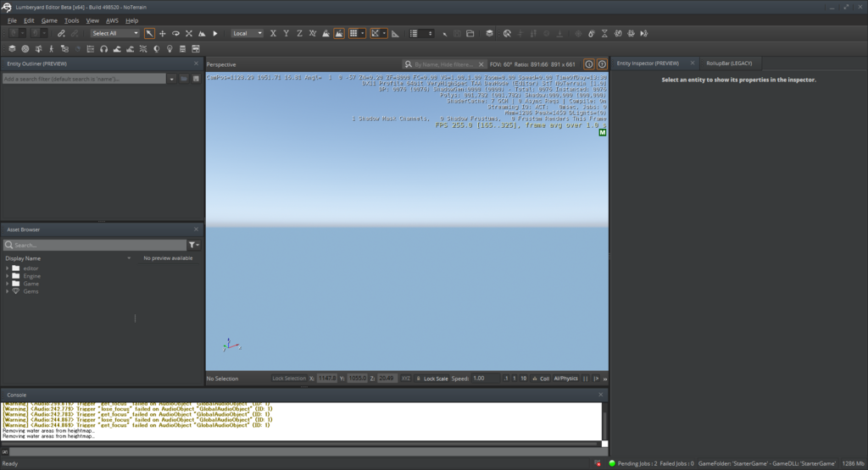Switch to the Entity Inspector (PREVIEW) tab
The width and height of the screenshot is (868, 470).
pyautogui.click(x=648, y=63)
